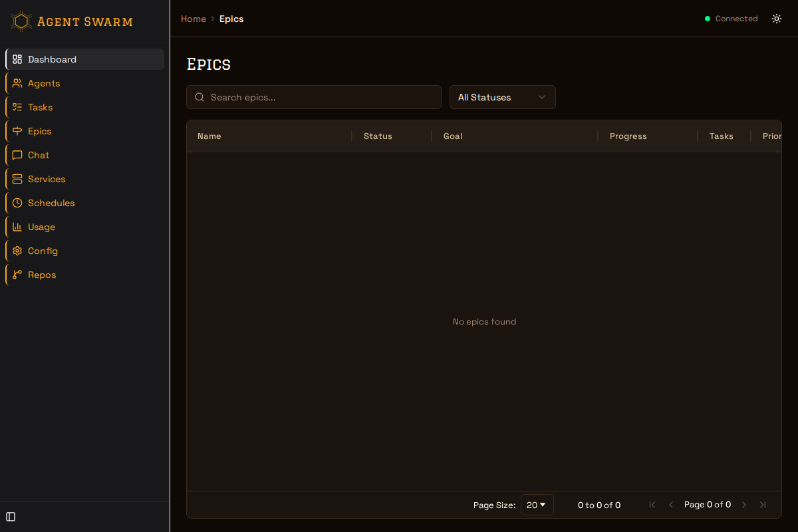Click the Agent Swarm hexagon logo

click(21, 21)
